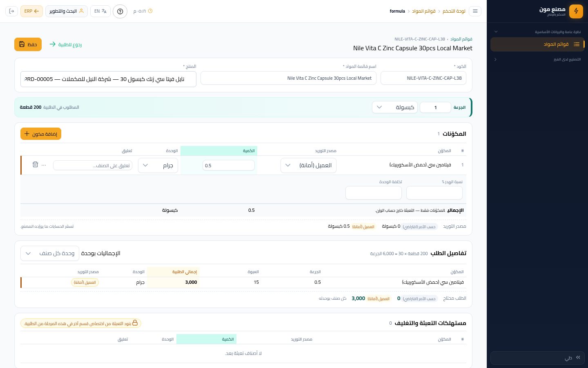Open لوحة التحكم in the top-bar breadcrumb
Image resolution: width=588 pixels, height=368 pixels.
(454, 11)
